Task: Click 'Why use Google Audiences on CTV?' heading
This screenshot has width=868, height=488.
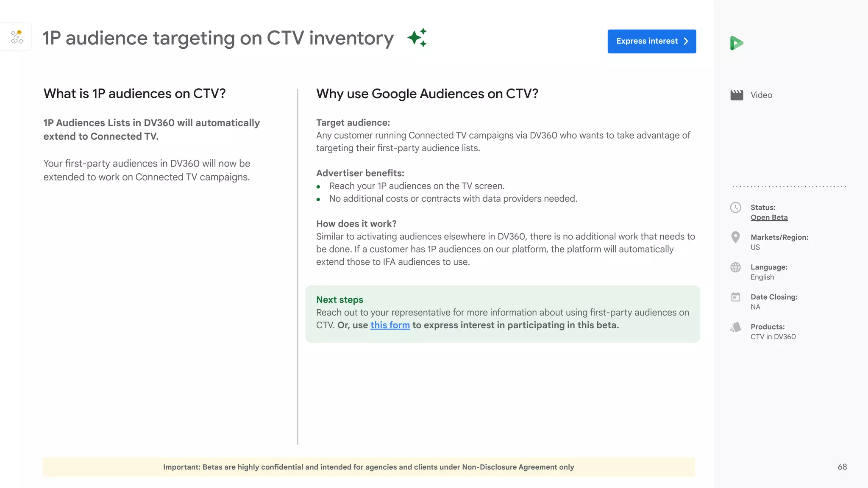Action: point(427,94)
